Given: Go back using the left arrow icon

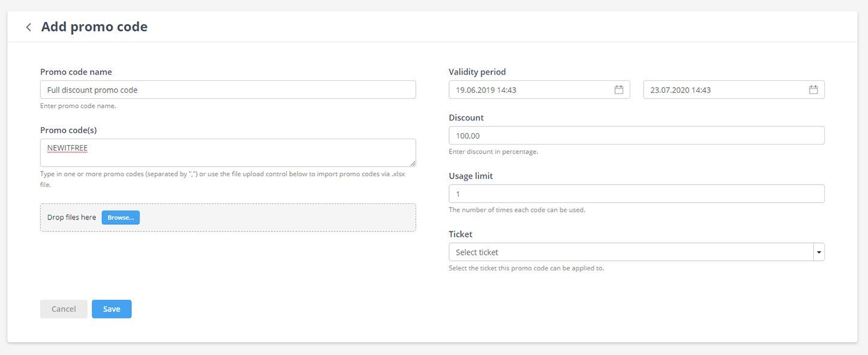Looking at the screenshot, I should (x=28, y=28).
